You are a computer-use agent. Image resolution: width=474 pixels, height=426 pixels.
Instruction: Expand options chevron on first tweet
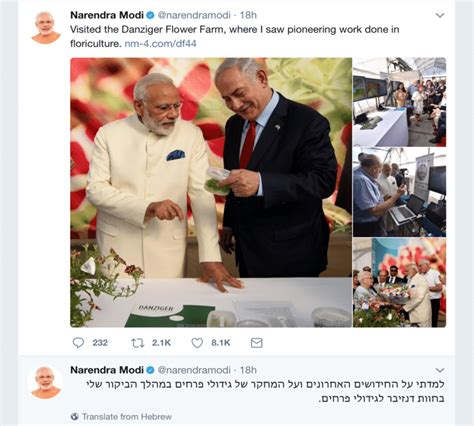coord(440,15)
